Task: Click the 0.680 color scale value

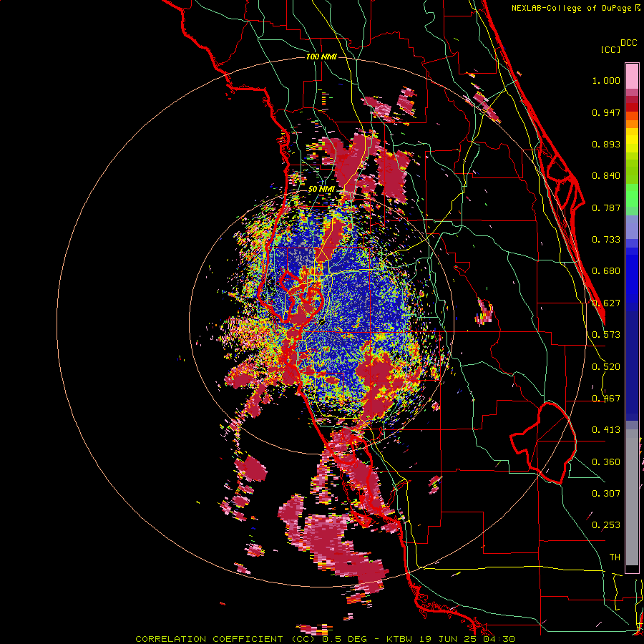Action: coord(606,271)
